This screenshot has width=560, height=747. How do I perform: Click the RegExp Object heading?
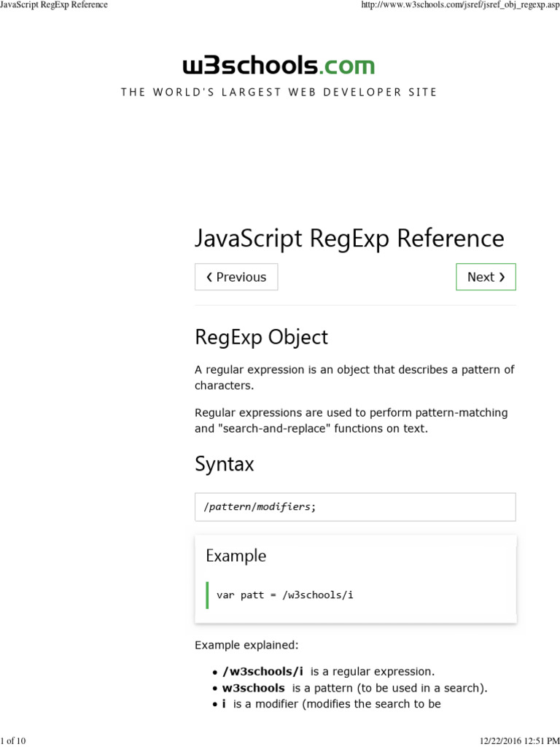[x=262, y=337]
